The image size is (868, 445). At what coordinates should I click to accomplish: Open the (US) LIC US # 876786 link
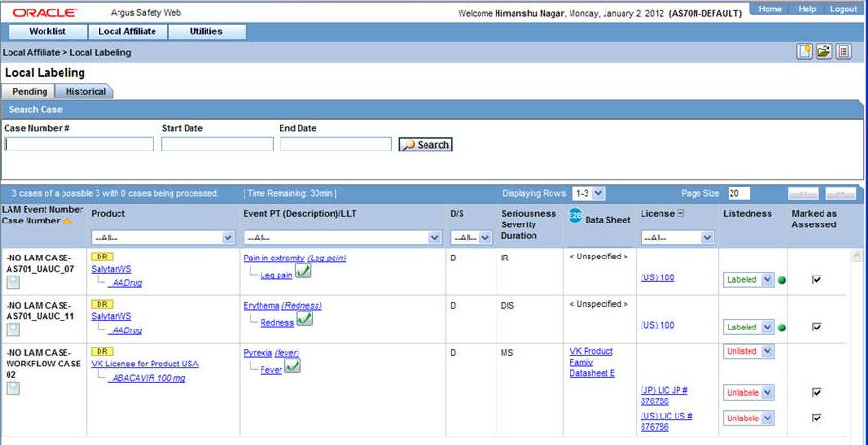tap(666, 421)
